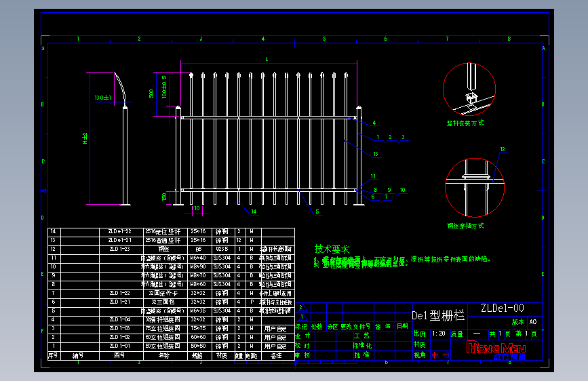The width and height of the screenshot is (588, 381).
Task: Click label 日期 in title block
Action: (x=402, y=326)
